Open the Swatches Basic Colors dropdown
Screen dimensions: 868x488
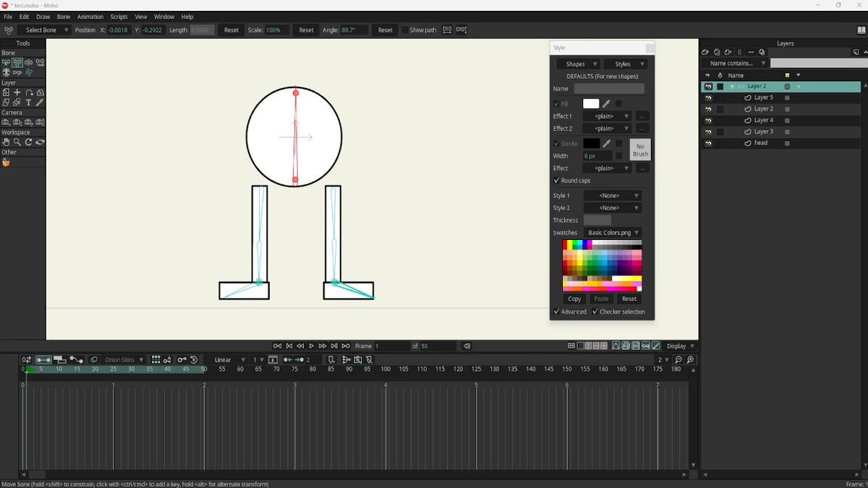click(x=613, y=233)
